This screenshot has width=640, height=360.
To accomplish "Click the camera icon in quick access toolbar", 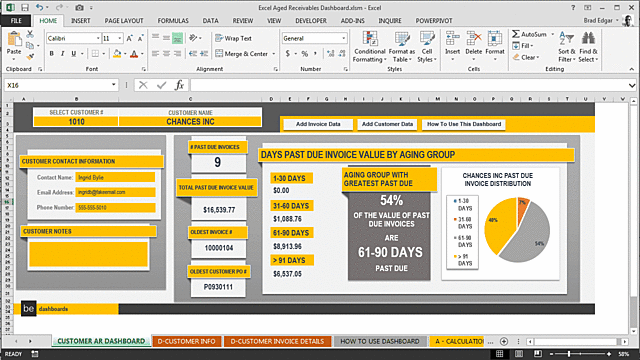I will click(79, 7).
